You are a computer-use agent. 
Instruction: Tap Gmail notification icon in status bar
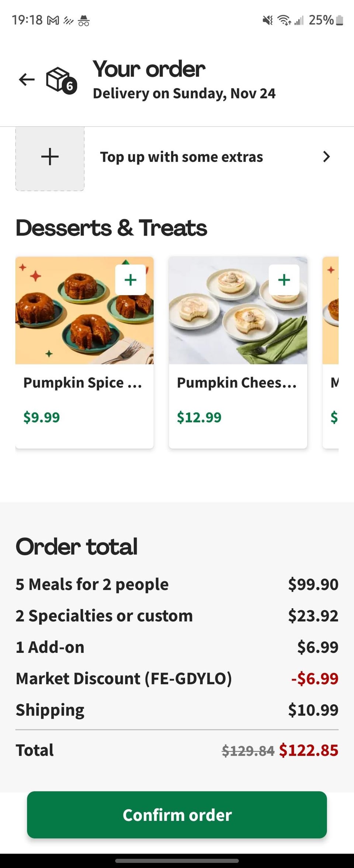click(53, 21)
